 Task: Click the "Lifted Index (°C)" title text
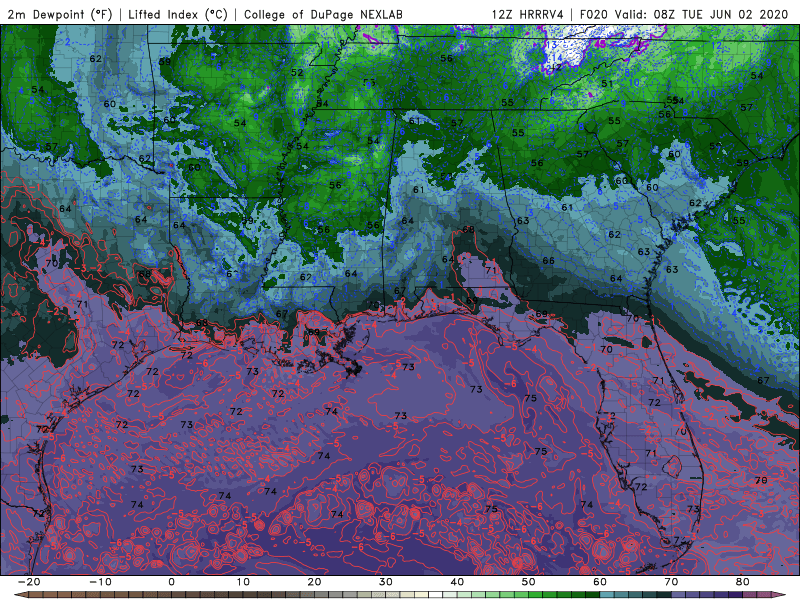[178, 14]
